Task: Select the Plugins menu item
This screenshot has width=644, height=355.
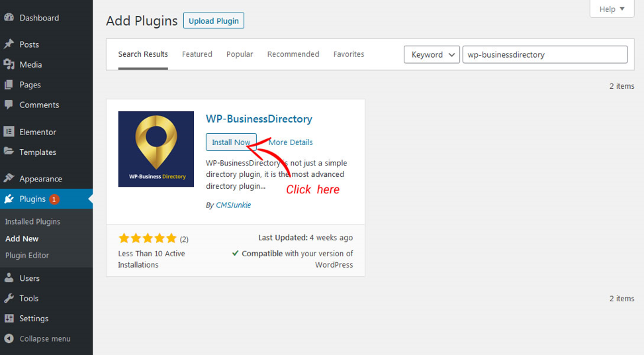Action: 46,199
